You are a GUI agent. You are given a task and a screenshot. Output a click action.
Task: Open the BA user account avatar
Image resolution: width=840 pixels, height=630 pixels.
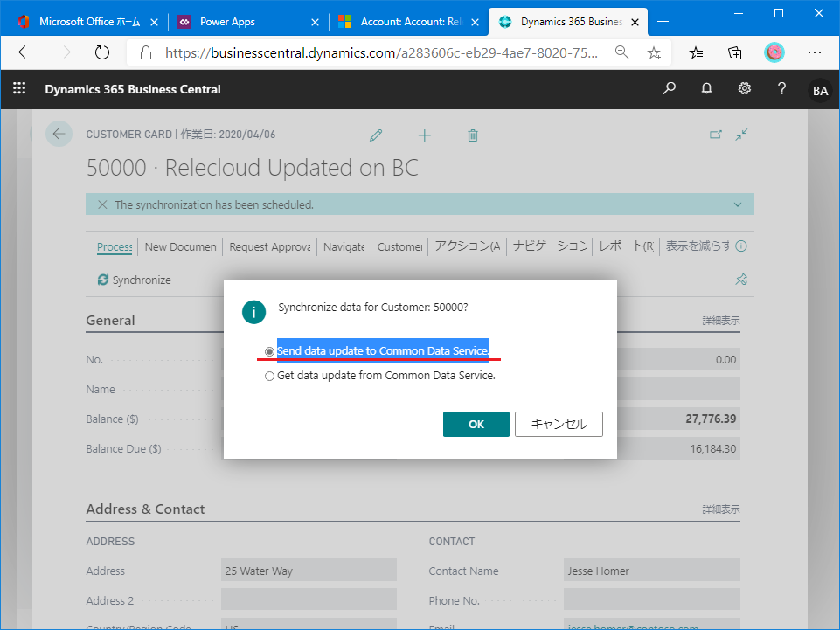[x=820, y=91]
